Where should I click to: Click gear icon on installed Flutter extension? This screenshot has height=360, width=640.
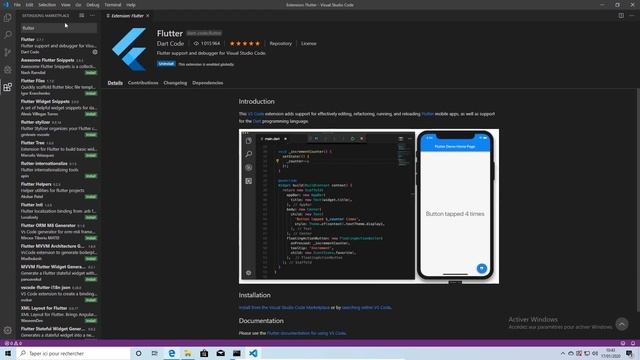pyautogui.click(x=95, y=52)
